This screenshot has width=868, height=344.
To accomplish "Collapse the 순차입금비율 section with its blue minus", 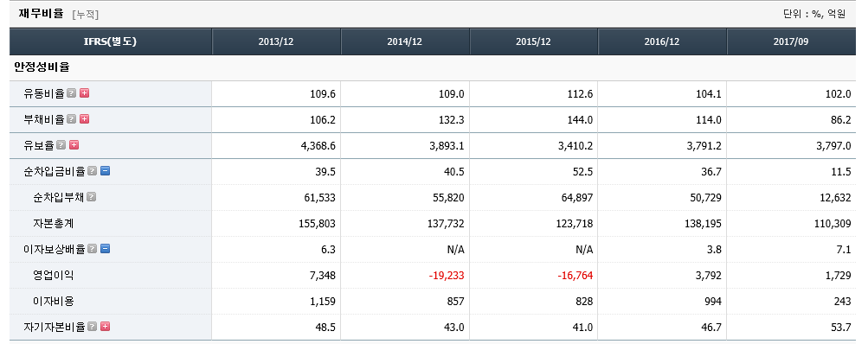I will pos(106,171).
